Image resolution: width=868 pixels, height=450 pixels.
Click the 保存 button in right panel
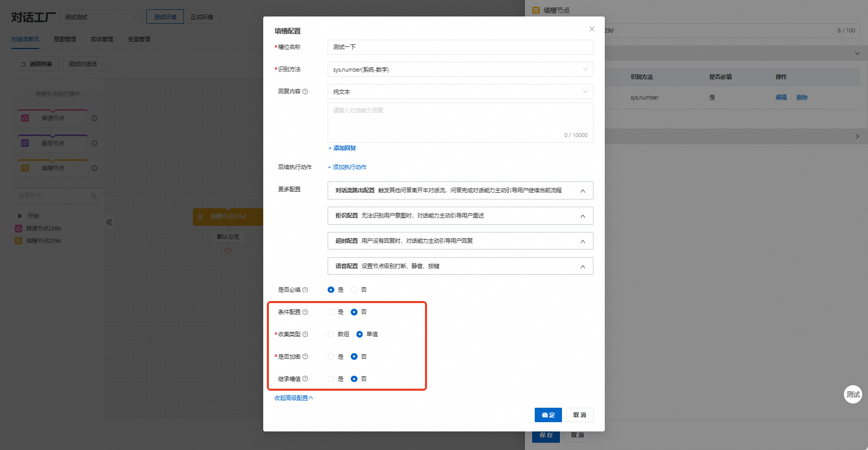tap(546, 435)
